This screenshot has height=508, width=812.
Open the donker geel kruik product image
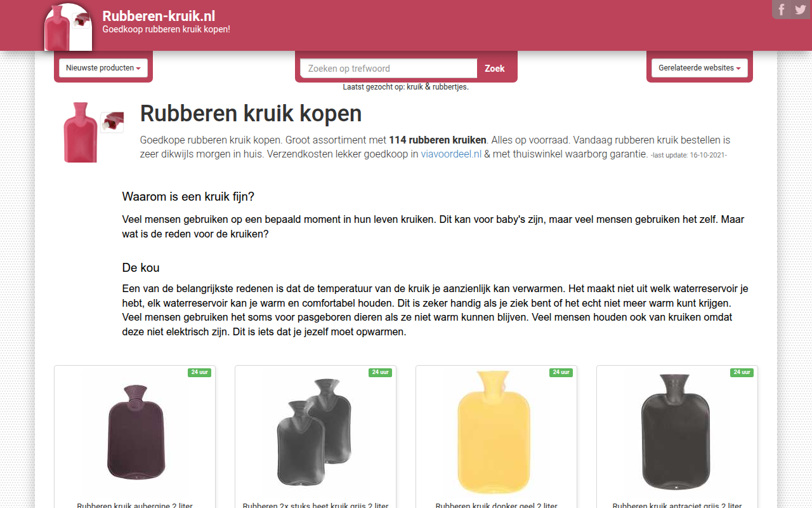click(496, 433)
